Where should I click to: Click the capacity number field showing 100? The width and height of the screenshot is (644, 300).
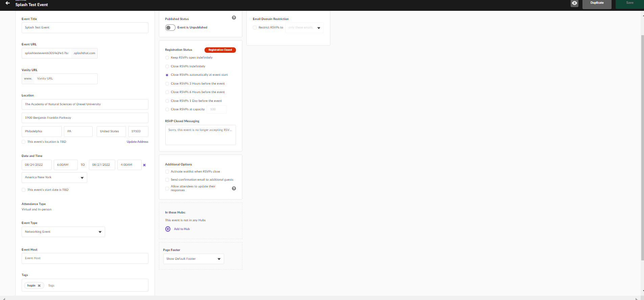pyautogui.click(x=217, y=109)
